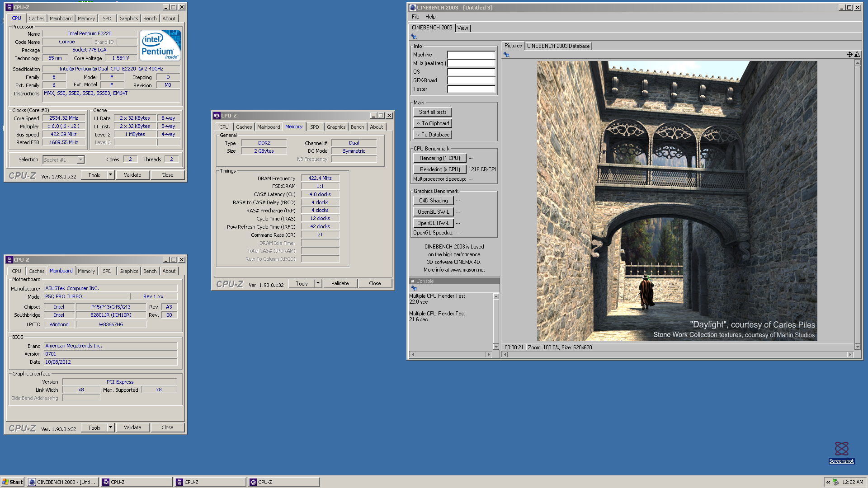Screen dimensions: 868x488
Task: Click the console scrollbar down arrow
Action: [496, 347]
